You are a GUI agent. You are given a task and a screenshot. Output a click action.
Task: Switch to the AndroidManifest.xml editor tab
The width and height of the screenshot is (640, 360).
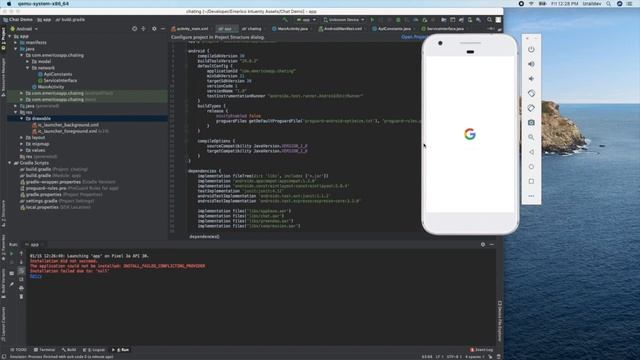(340, 29)
